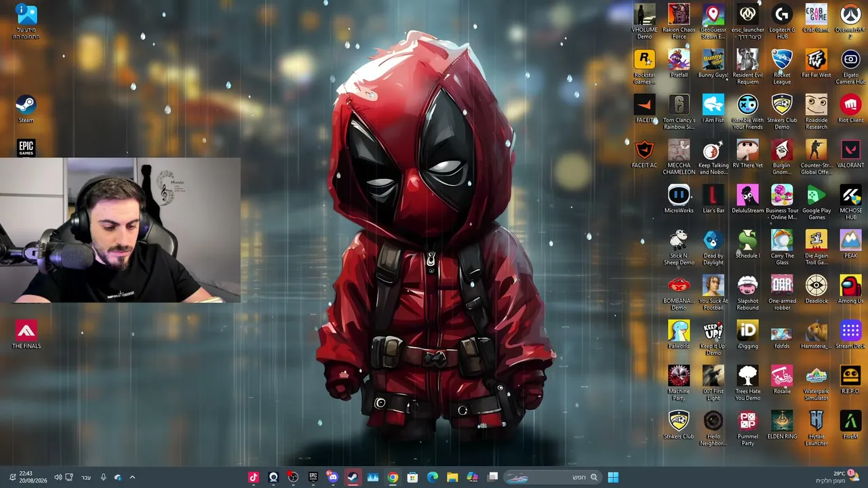
Task: Open Microsoft Edge from the taskbar
Action: coord(433,477)
